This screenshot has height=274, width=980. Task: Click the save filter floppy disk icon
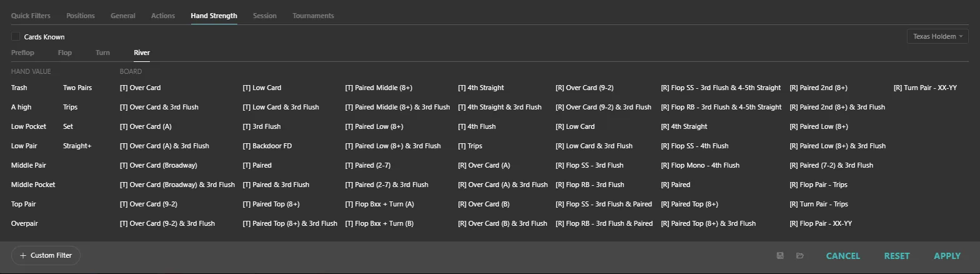point(780,256)
